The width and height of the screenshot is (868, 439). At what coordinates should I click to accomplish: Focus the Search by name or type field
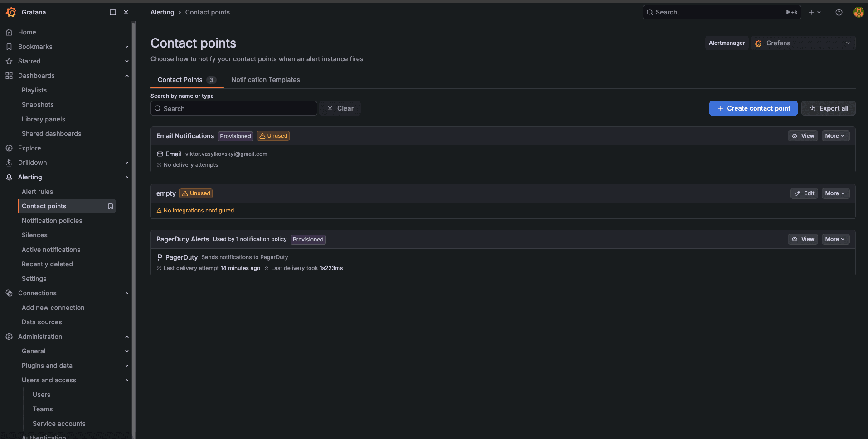[x=233, y=108]
